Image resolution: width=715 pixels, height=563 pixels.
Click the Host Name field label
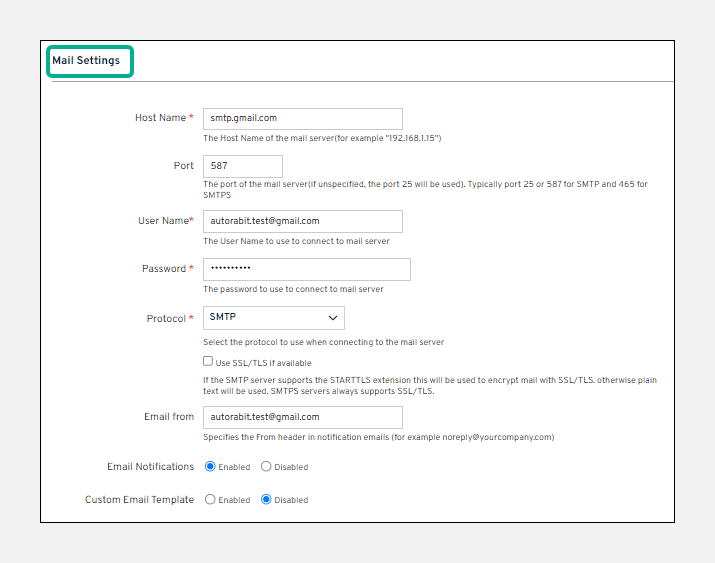coord(160,118)
